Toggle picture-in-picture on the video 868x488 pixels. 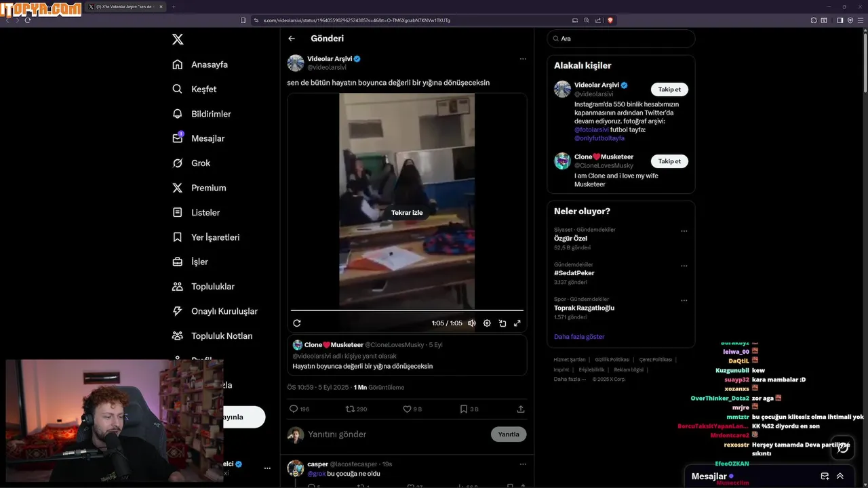click(x=502, y=323)
